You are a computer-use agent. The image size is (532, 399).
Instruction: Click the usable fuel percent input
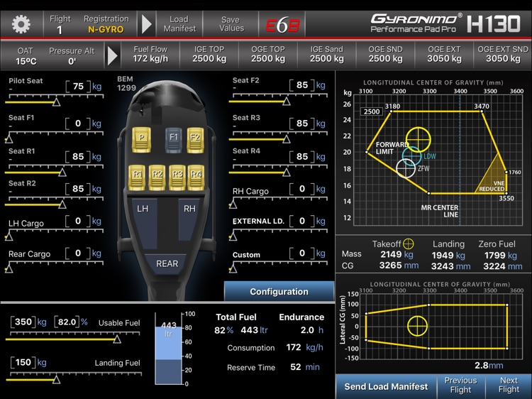tap(67, 322)
